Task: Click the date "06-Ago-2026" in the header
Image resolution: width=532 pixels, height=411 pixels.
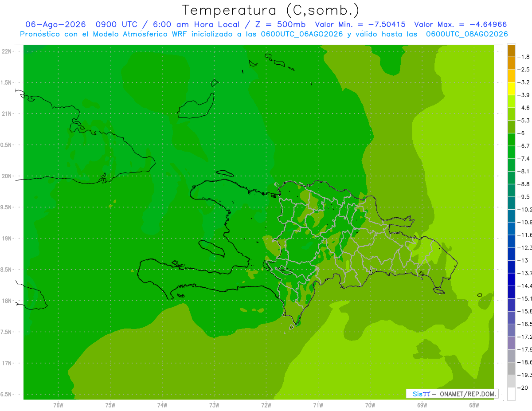Action: pos(55,25)
